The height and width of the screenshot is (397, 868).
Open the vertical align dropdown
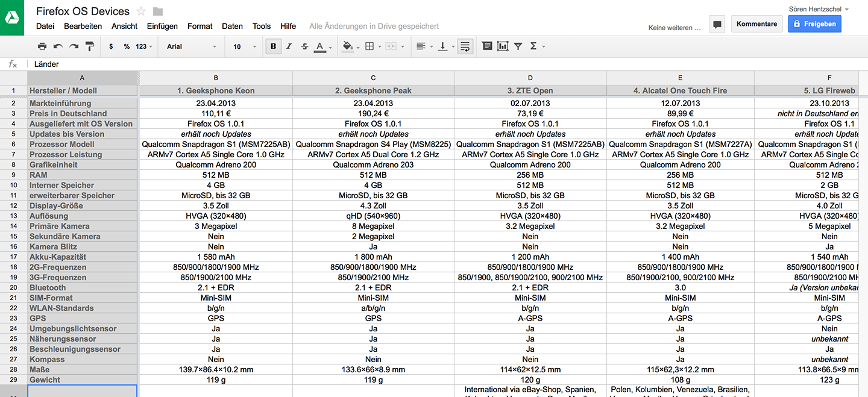point(445,46)
